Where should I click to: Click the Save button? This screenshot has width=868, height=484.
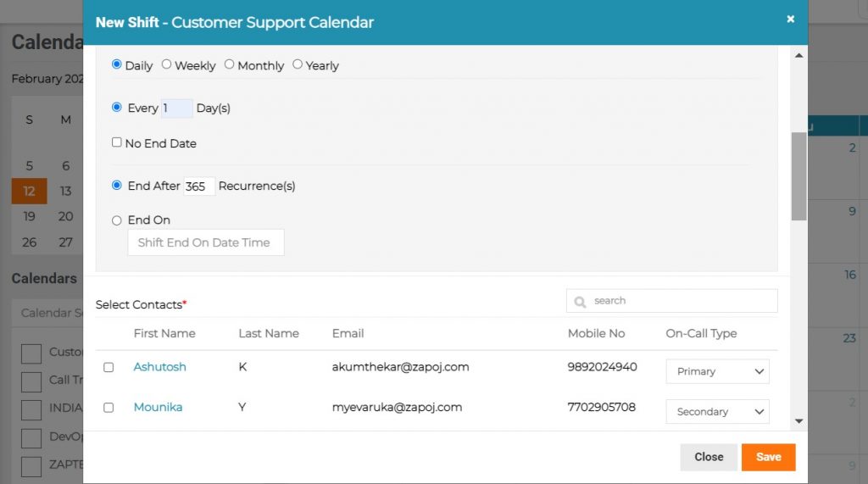(768, 457)
